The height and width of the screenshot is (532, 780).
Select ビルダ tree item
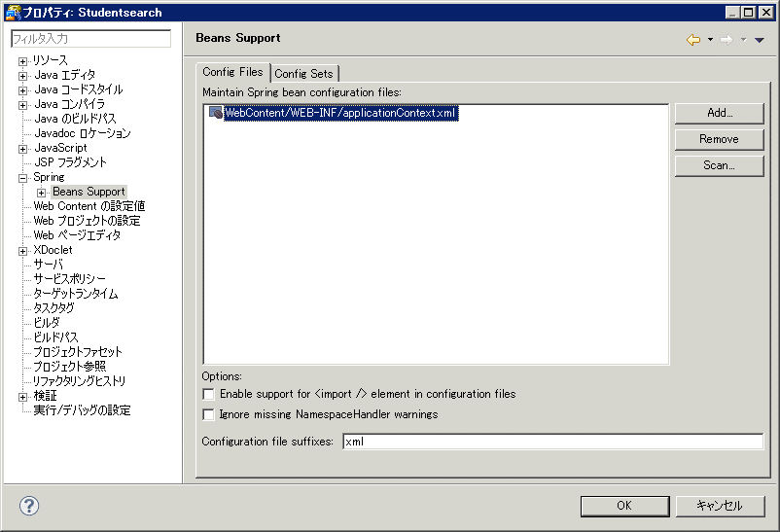[x=47, y=323]
